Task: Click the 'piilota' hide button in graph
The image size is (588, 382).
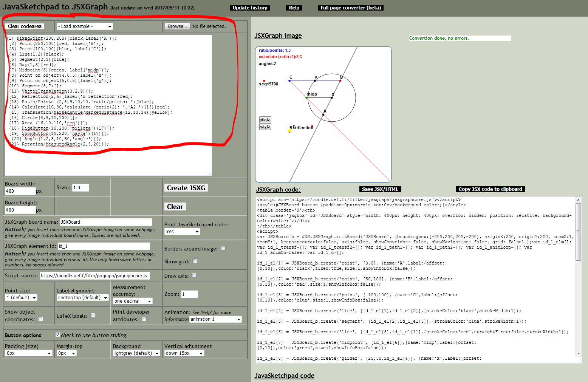Action: [265, 120]
